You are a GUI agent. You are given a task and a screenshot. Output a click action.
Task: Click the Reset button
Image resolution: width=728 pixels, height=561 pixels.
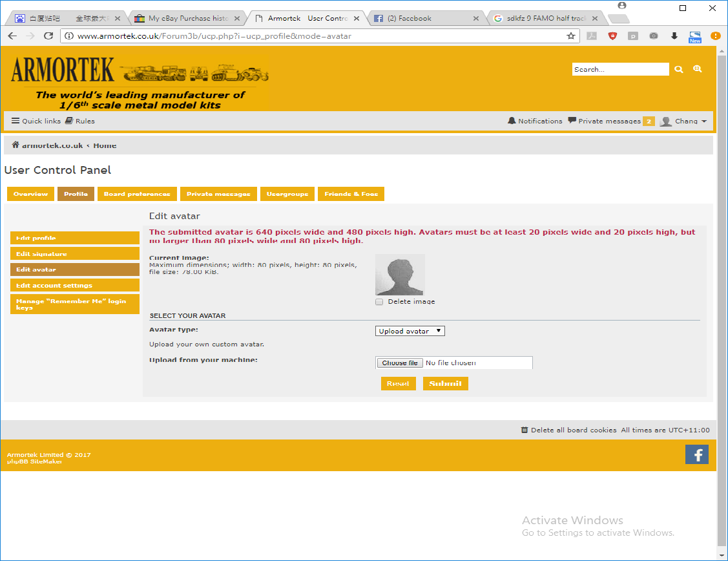(399, 384)
